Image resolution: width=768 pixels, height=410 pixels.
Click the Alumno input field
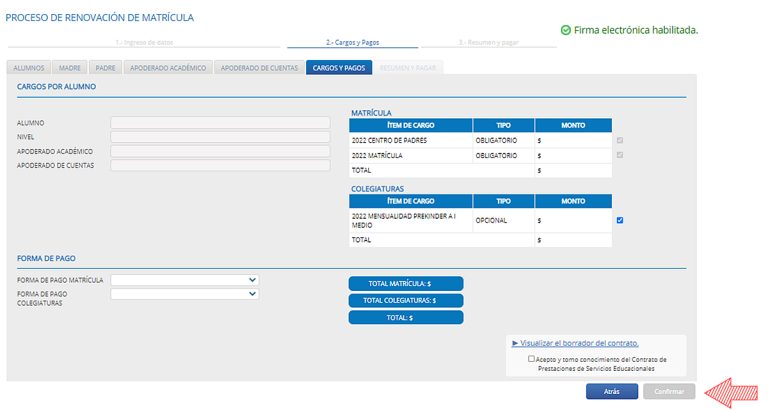tap(219, 123)
